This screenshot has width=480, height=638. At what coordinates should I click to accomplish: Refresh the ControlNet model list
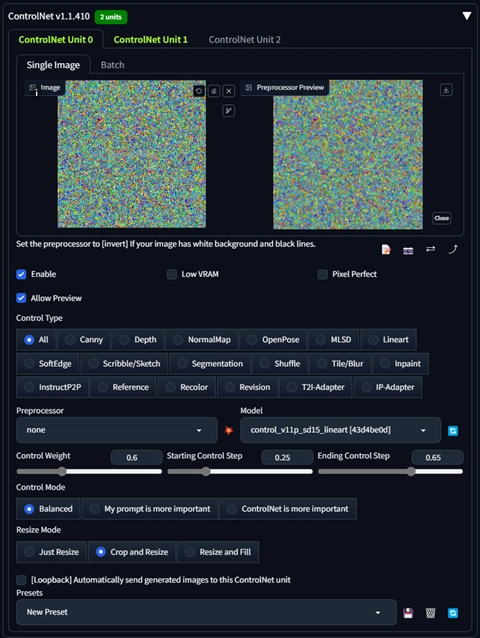tap(453, 430)
